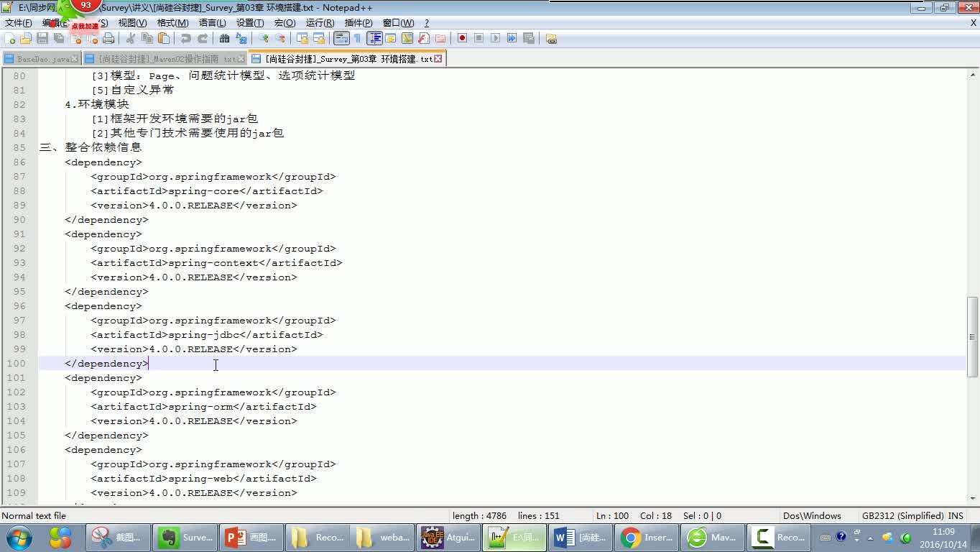Click the Synchronize Horizontal Scrolling icon
Image resolution: width=980 pixels, height=552 pixels.
pos(319,39)
